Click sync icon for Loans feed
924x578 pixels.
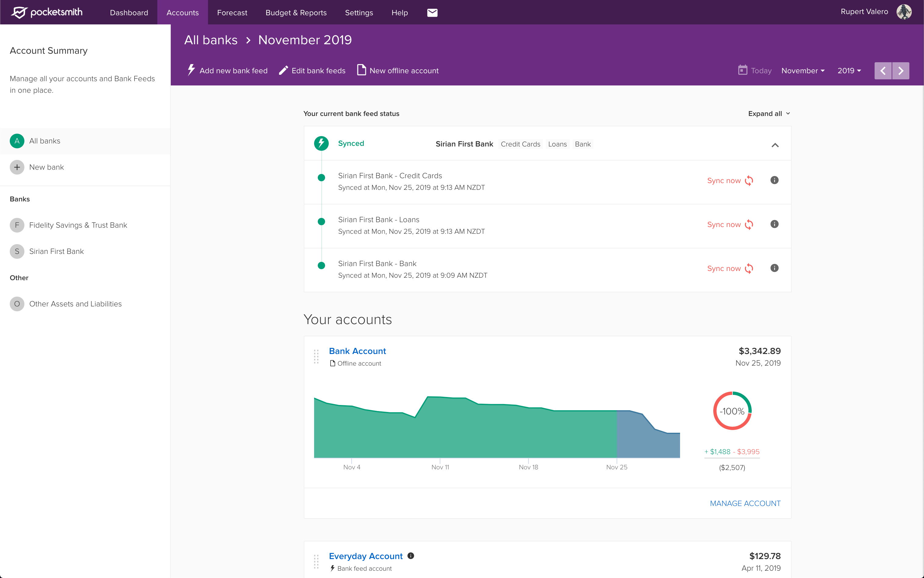[749, 224]
